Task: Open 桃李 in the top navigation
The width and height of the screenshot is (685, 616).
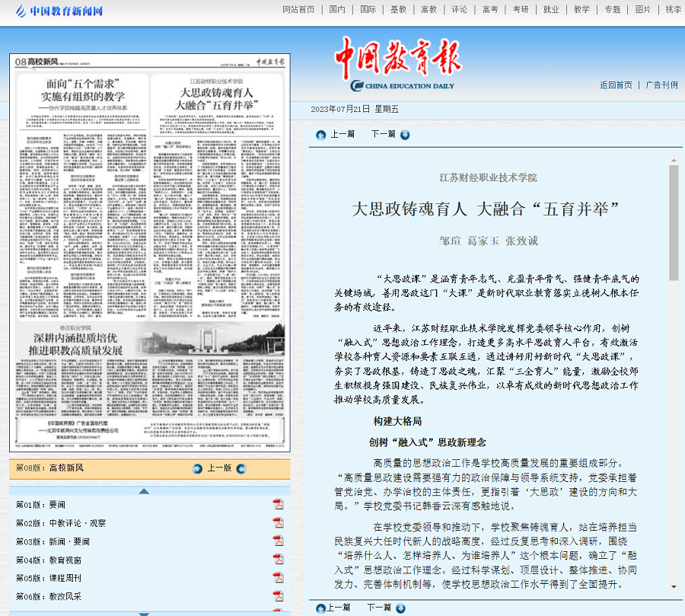Action: [x=674, y=10]
